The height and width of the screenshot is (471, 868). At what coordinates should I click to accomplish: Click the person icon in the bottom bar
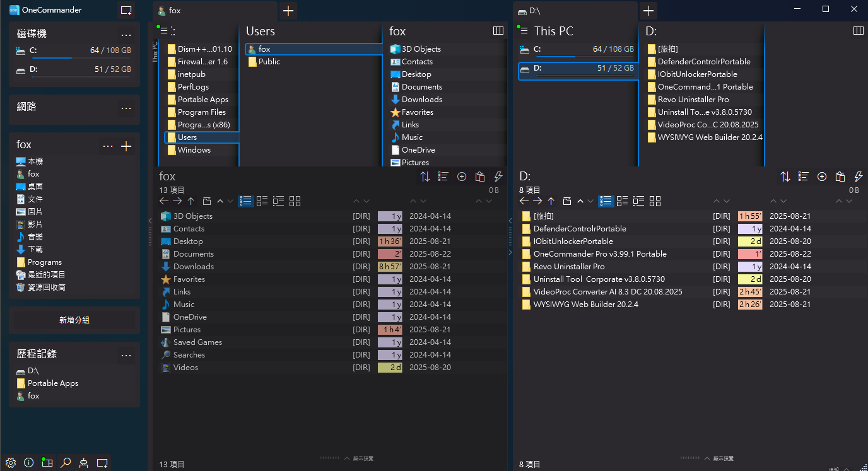tap(83, 463)
